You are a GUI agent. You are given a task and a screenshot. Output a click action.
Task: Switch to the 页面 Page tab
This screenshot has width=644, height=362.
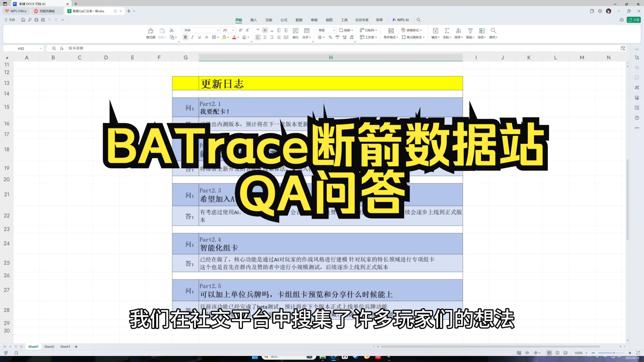pyautogui.click(x=269, y=20)
